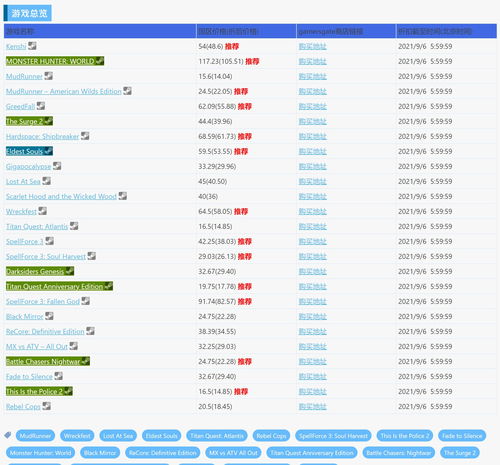The image size is (500, 465).
Task: Click the price 117.23(105.51) cell
Action: tap(246, 61)
